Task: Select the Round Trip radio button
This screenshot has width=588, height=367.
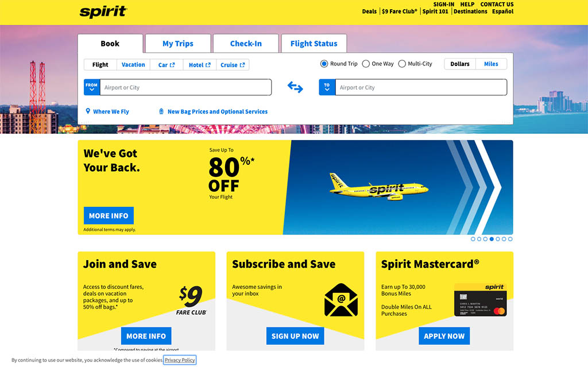Action: point(324,64)
